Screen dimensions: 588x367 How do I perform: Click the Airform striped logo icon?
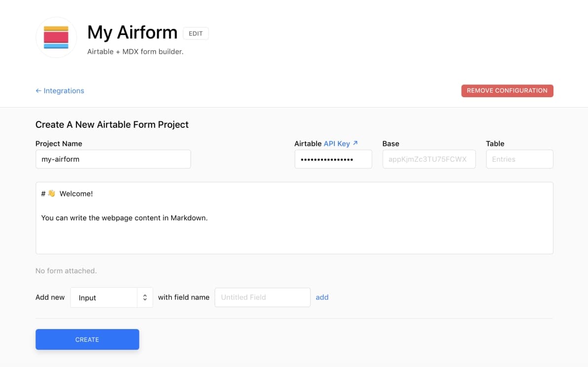[x=56, y=37]
